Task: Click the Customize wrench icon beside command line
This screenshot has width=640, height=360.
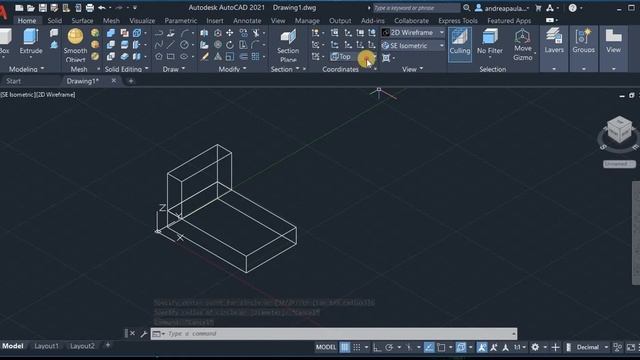Action: point(144,333)
